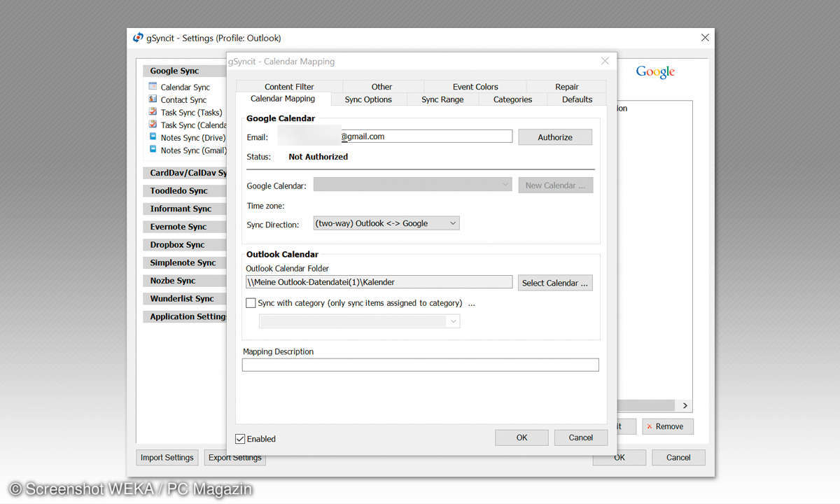Select Notes Sync (Drive) in sidebar

pyautogui.click(x=193, y=137)
